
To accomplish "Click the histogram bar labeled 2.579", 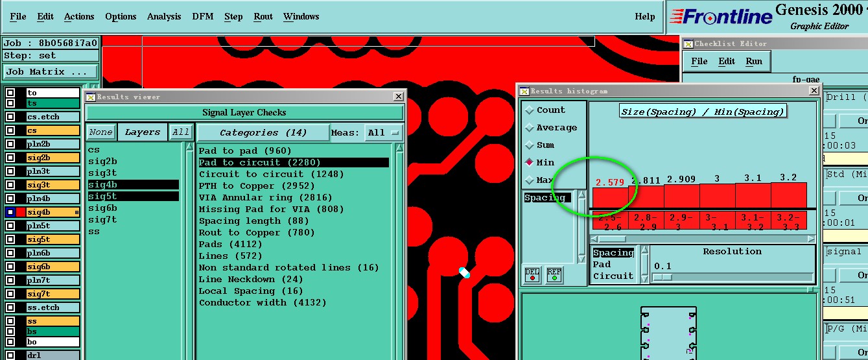I will [x=609, y=198].
